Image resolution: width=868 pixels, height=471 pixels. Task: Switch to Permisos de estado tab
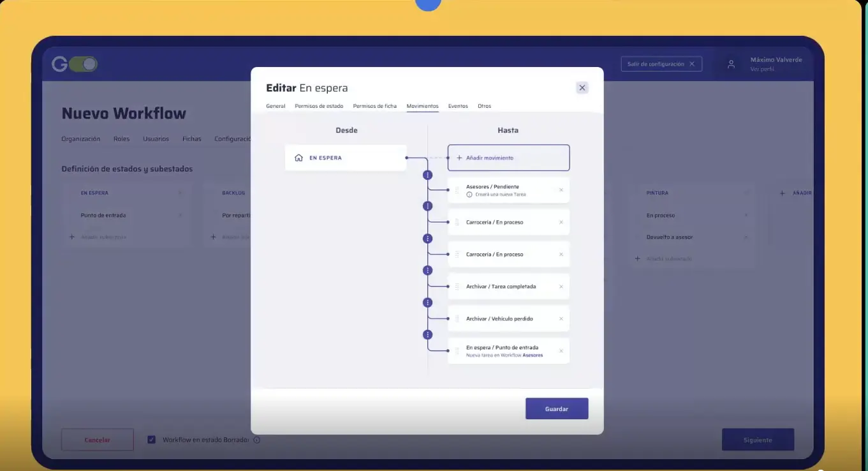(319, 106)
